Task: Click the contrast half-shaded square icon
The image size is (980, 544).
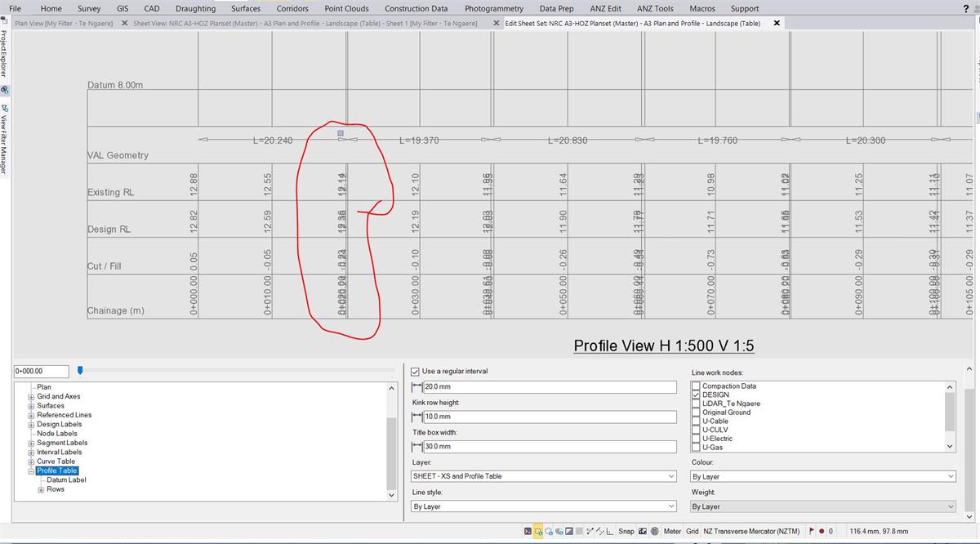Action: click(x=568, y=531)
